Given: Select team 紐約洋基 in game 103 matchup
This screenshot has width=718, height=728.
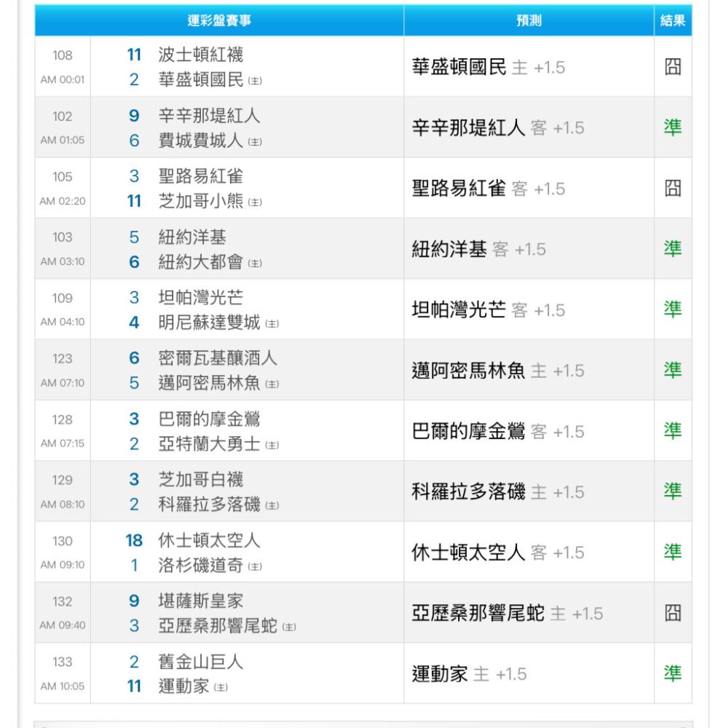Looking at the screenshot, I should point(192,237).
